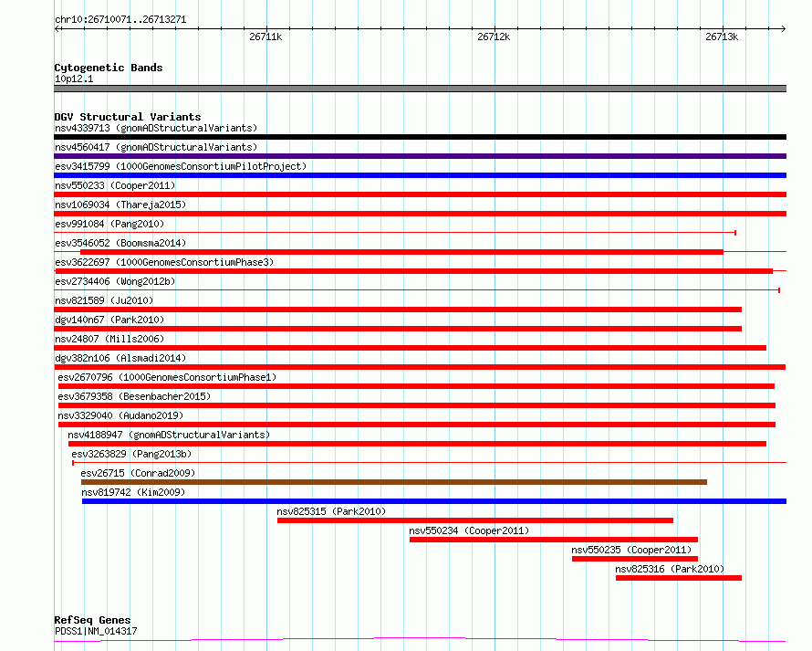
Task: Open nsv550234 (Cooper2011) label
Action: click(x=469, y=530)
